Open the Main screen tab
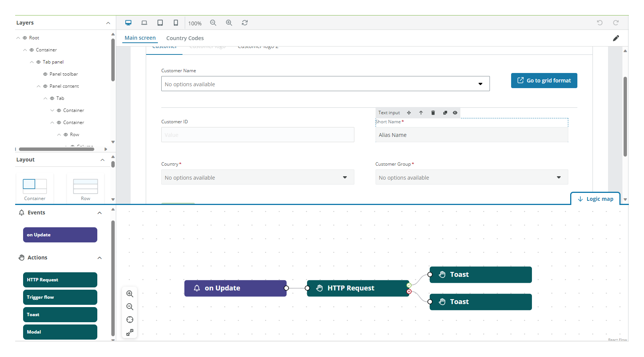644x357 pixels. coord(140,38)
